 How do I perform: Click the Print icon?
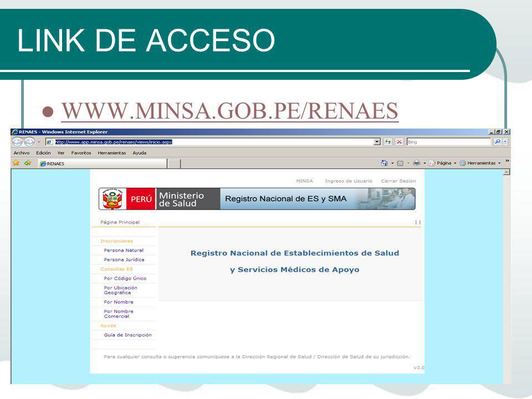(x=417, y=163)
